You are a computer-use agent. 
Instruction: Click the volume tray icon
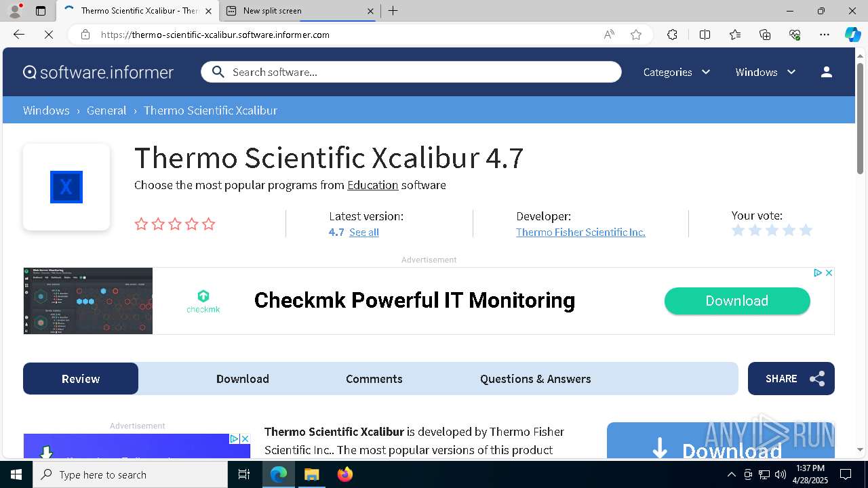point(780,474)
